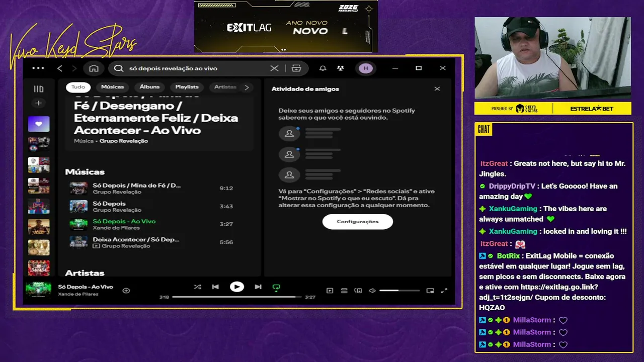
Task: Open the play queue
Action: tap(344, 291)
